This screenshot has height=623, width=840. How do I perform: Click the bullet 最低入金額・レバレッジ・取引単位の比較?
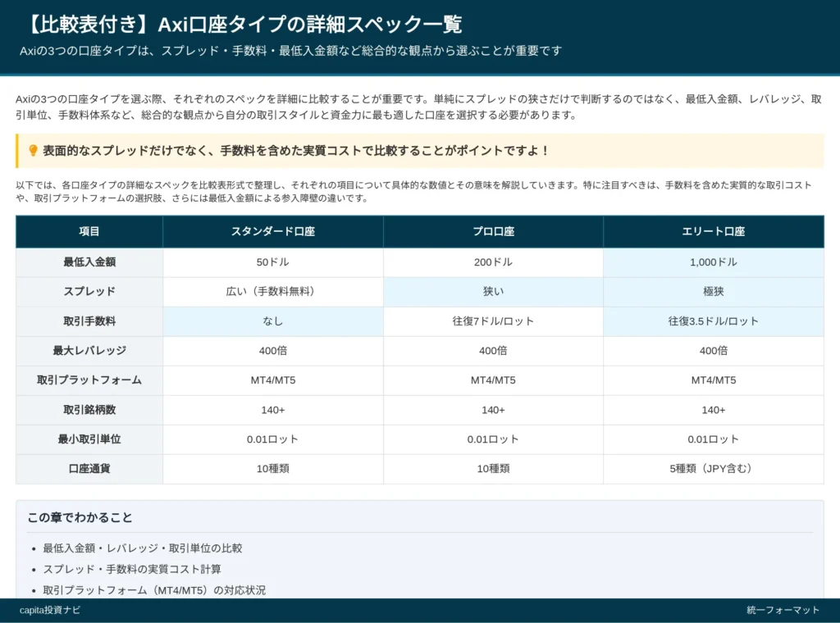tap(143, 548)
